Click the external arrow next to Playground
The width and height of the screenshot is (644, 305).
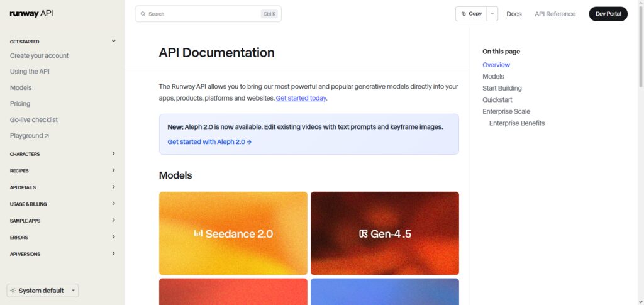coord(47,136)
